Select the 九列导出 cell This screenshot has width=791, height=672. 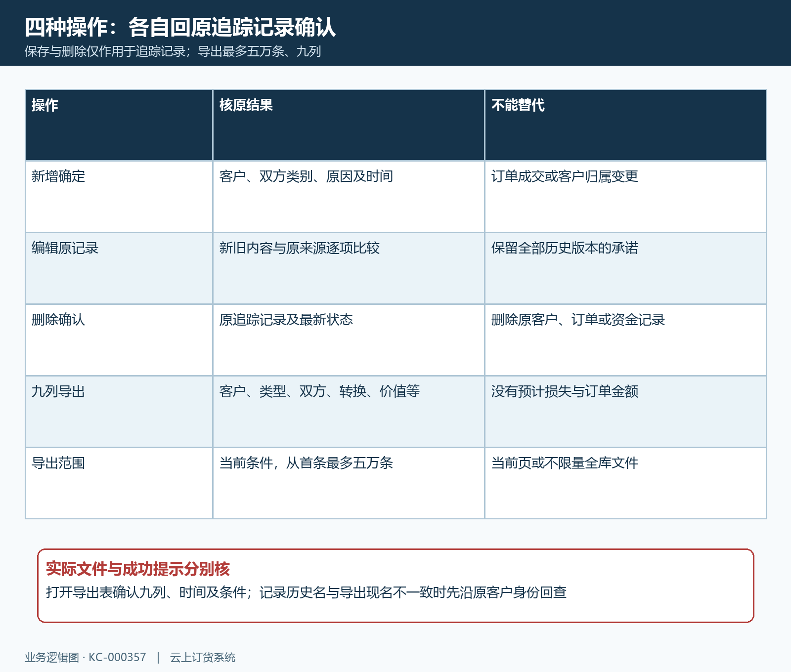click(x=119, y=412)
